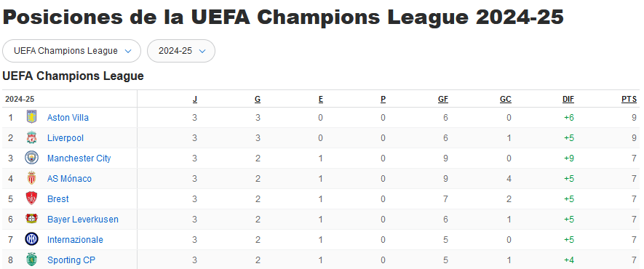The height and width of the screenshot is (269, 644).
Task: Open the Aston Villa team link
Action: (68, 118)
